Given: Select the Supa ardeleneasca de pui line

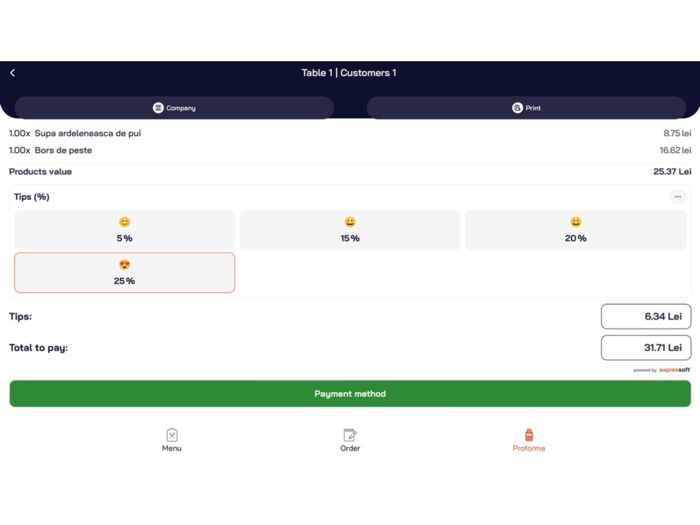Looking at the screenshot, I should 350,133.
